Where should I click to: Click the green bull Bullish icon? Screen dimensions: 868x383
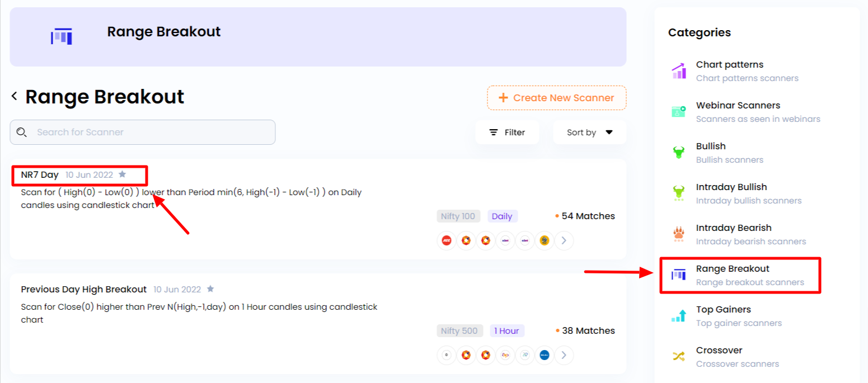pyautogui.click(x=678, y=153)
